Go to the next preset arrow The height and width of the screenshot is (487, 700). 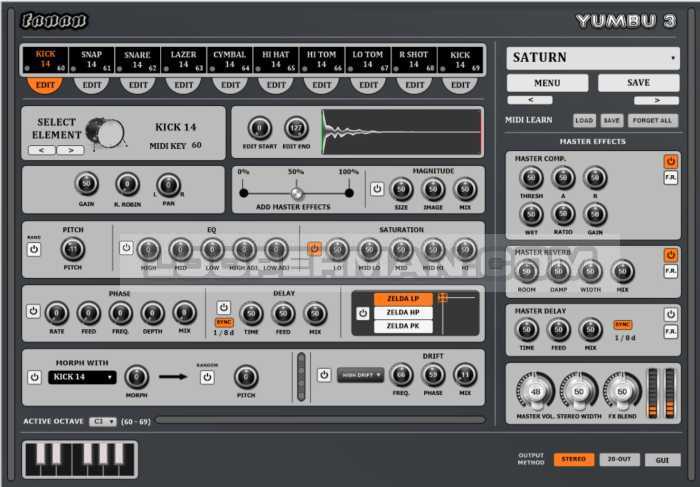pos(656,100)
